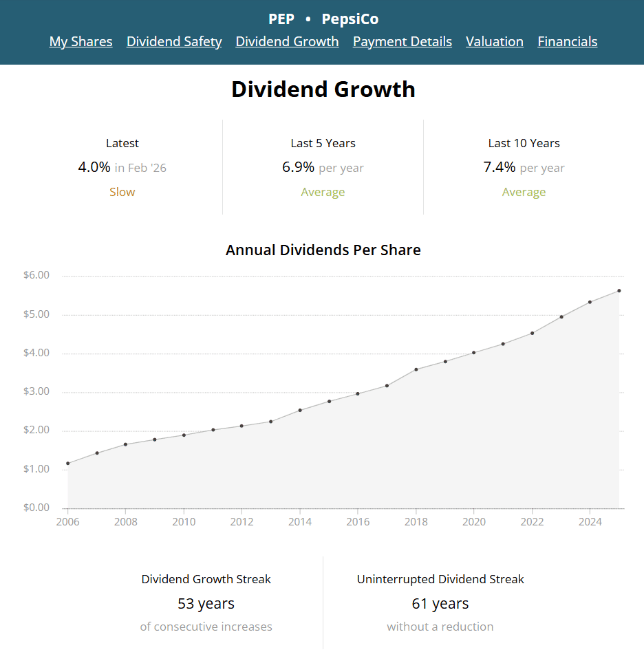The image size is (644, 652).
Task: Click the 'in Feb '26' date text
Action: coord(140,168)
